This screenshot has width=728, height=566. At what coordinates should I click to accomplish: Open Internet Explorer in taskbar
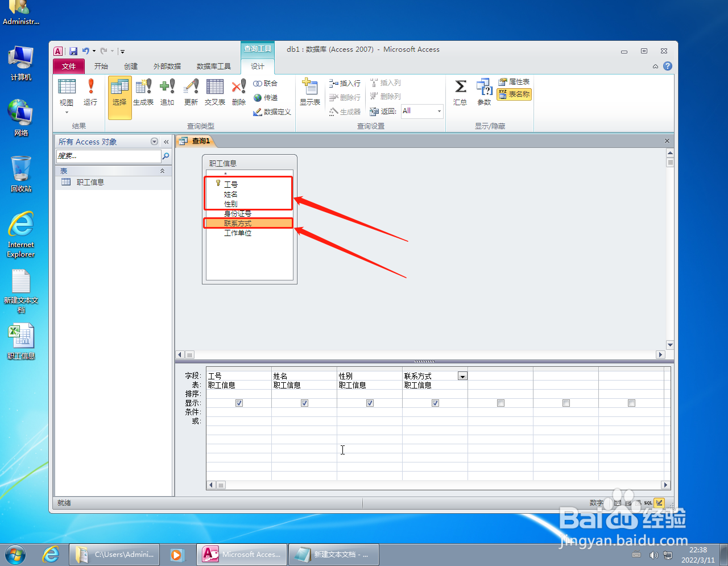51,554
